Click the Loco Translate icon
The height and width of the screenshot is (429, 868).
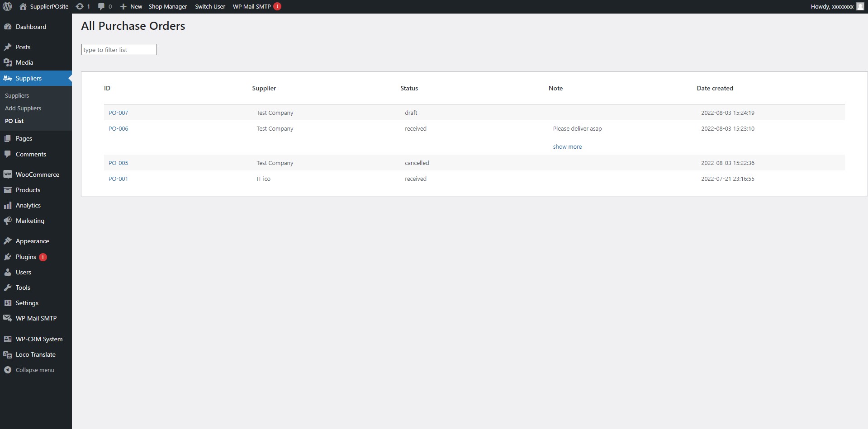pos(8,354)
